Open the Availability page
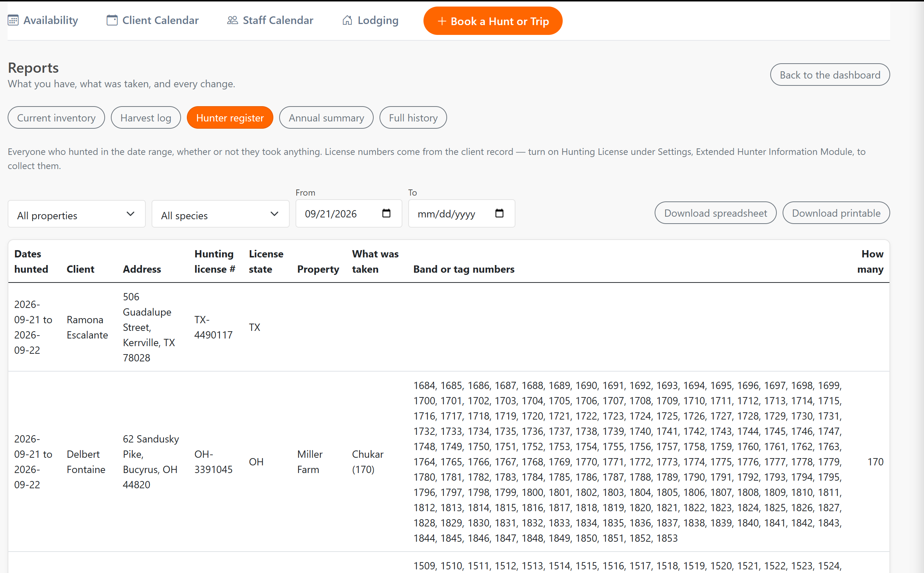 (x=43, y=20)
